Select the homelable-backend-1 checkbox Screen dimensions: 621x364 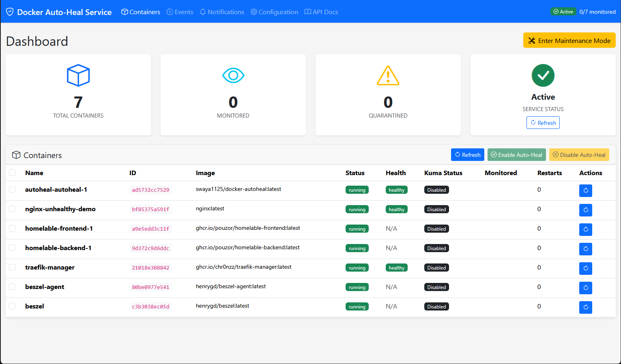click(12, 248)
